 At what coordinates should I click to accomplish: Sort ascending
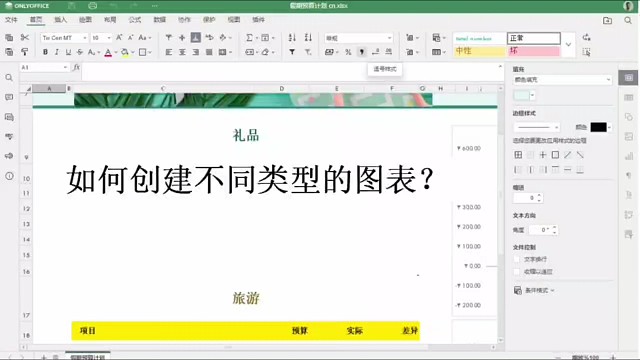[x=292, y=38]
